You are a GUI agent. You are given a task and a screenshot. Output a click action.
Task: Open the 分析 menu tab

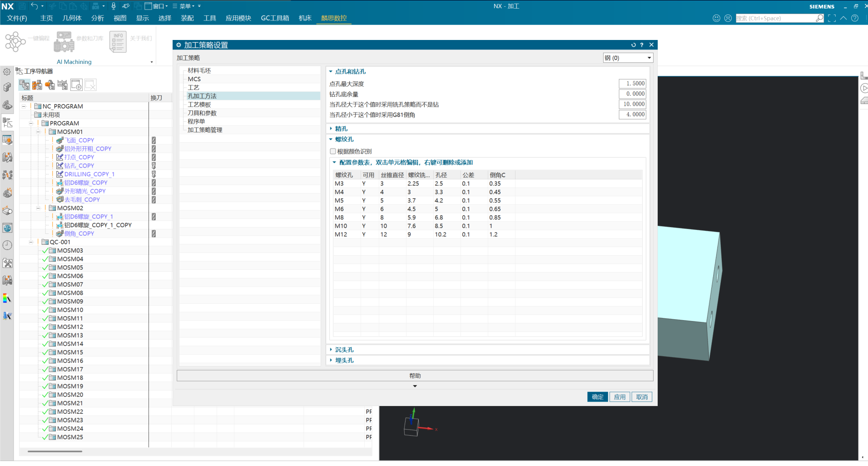coord(97,18)
